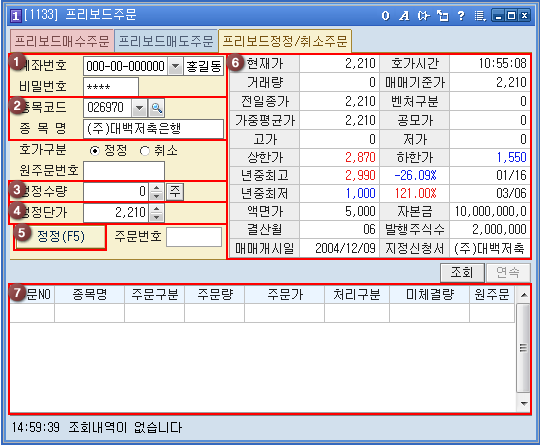The height and width of the screenshot is (445, 540).
Task: Click the link icon beside the font icon
Action: tap(423, 16)
